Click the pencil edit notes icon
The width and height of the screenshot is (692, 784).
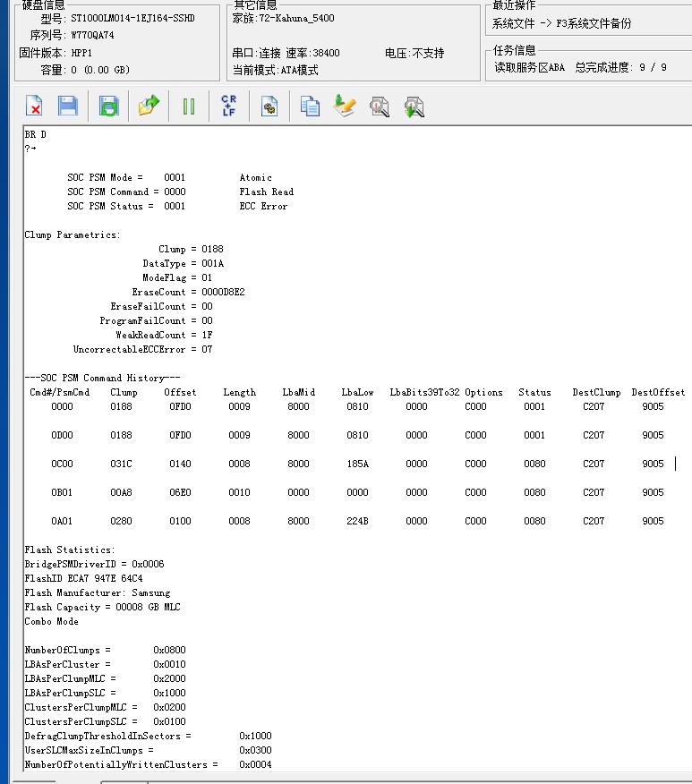[345, 106]
